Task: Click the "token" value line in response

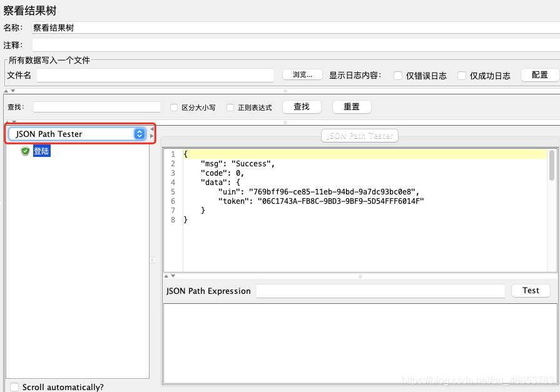Action: [321, 201]
